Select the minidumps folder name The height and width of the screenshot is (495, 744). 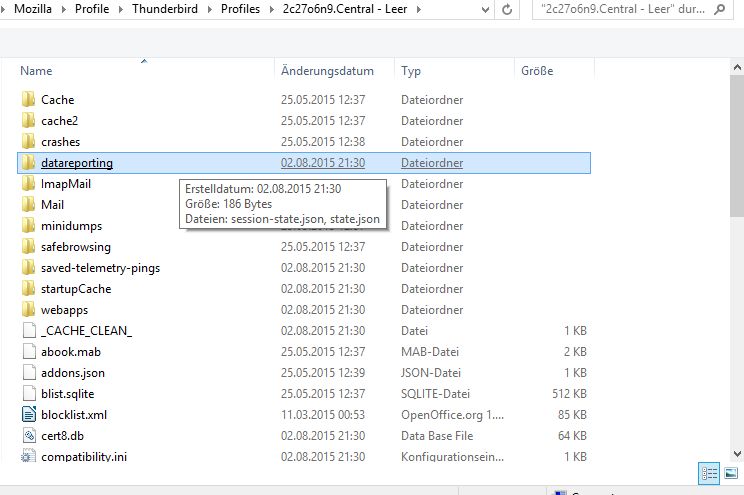pyautogui.click(x=71, y=225)
